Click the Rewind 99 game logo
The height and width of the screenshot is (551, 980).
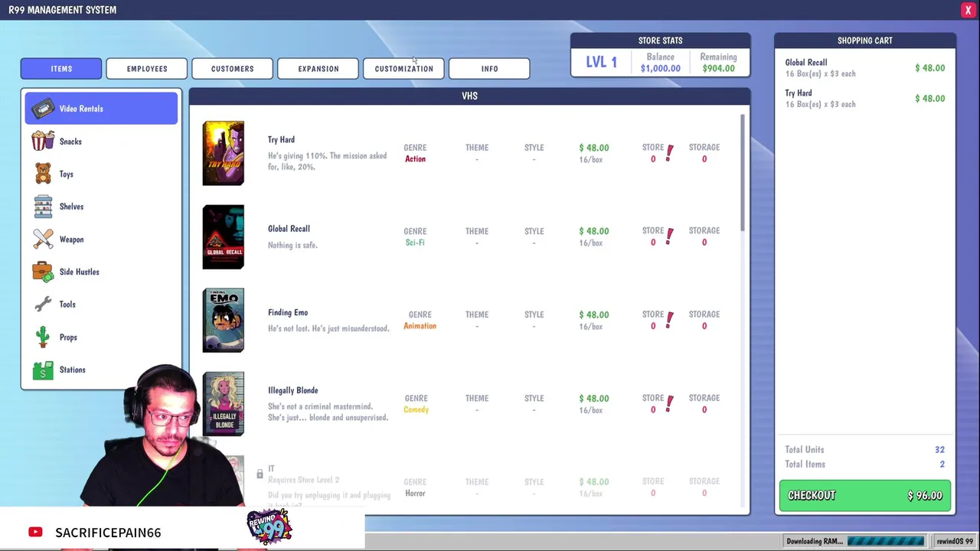[269, 527]
